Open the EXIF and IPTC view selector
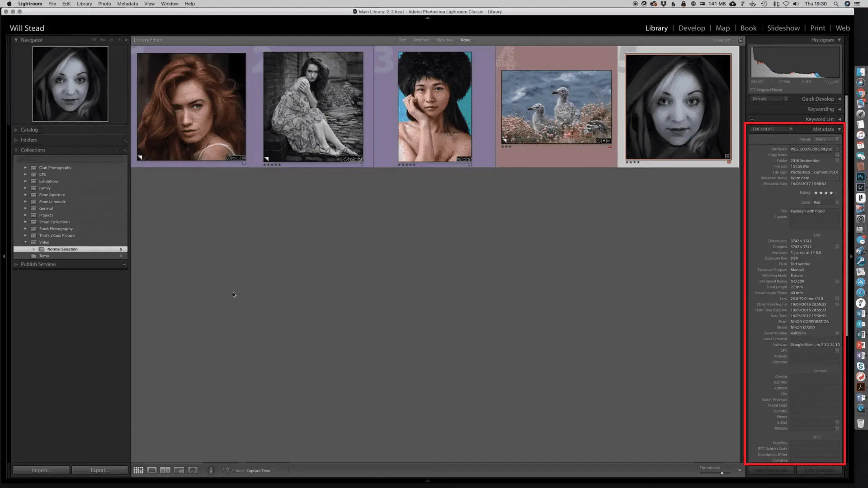Image resolution: width=868 pixels, height=488 pixels. tap(771, 129)
